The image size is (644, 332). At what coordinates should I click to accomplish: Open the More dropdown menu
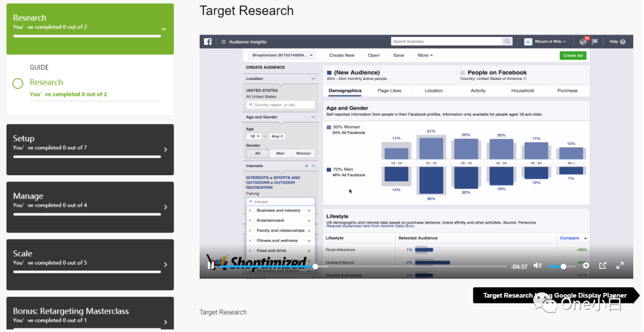coord(425,55)
